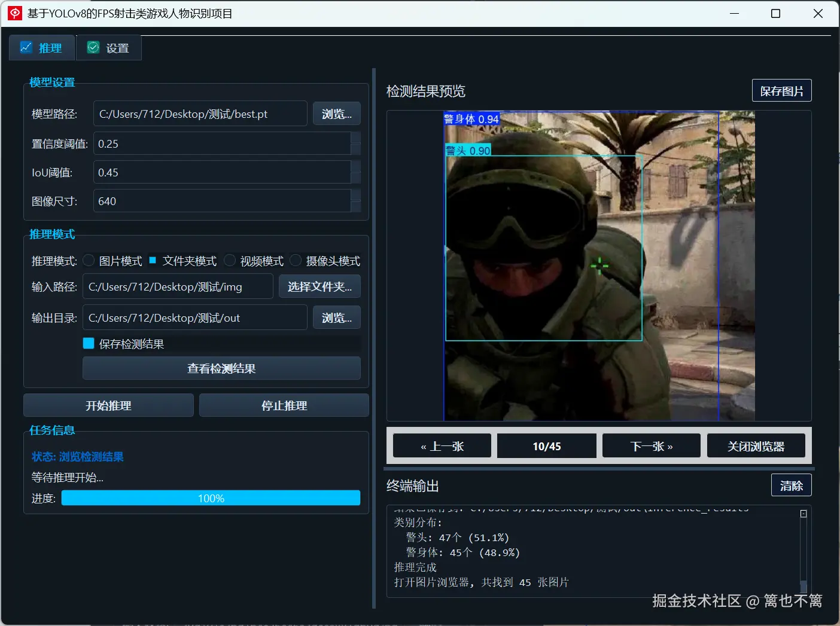840x626 pixels.
Task: Focus the IoU阈值 input showing 0.45
Action: click(222, 172)
